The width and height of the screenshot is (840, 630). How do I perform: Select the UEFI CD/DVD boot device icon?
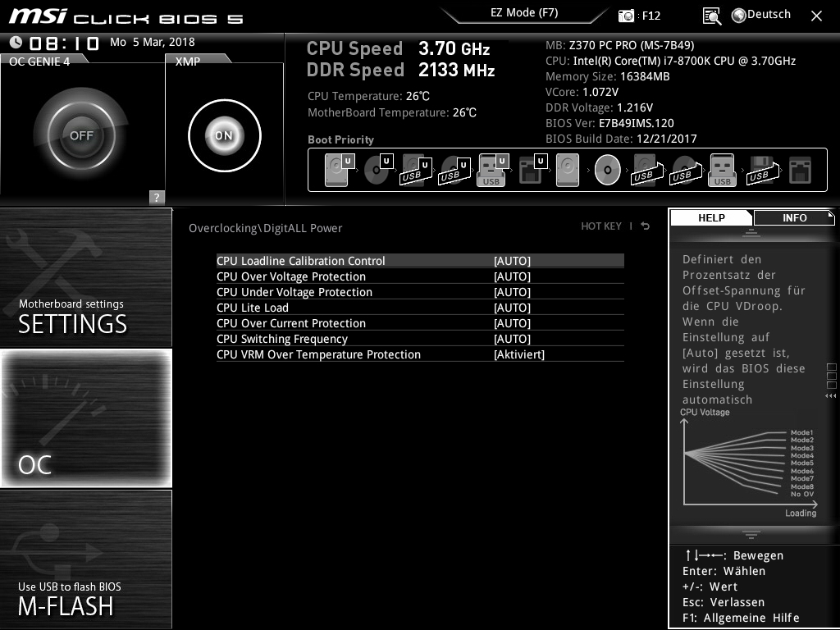pyautogui.click(x=378, y=170)
